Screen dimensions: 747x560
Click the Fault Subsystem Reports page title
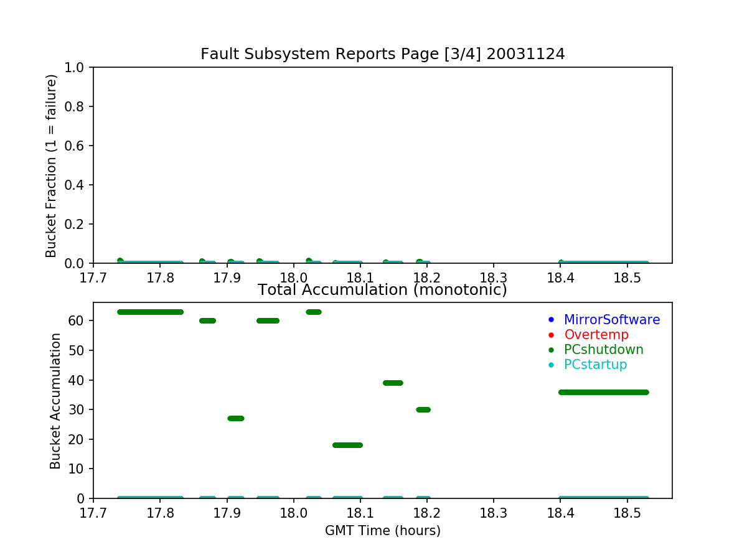382,54
